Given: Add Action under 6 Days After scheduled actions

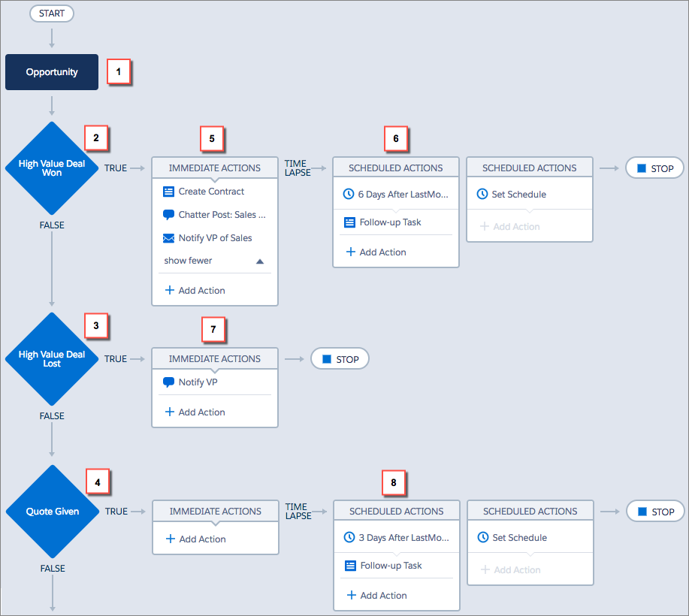Looking at the screenshot, I should coord(376,252).
